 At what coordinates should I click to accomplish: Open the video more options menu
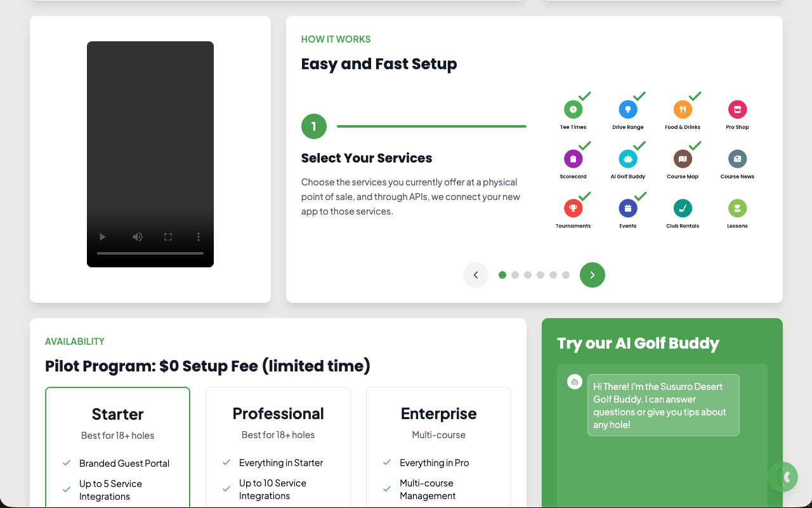(x=199, y=237)
